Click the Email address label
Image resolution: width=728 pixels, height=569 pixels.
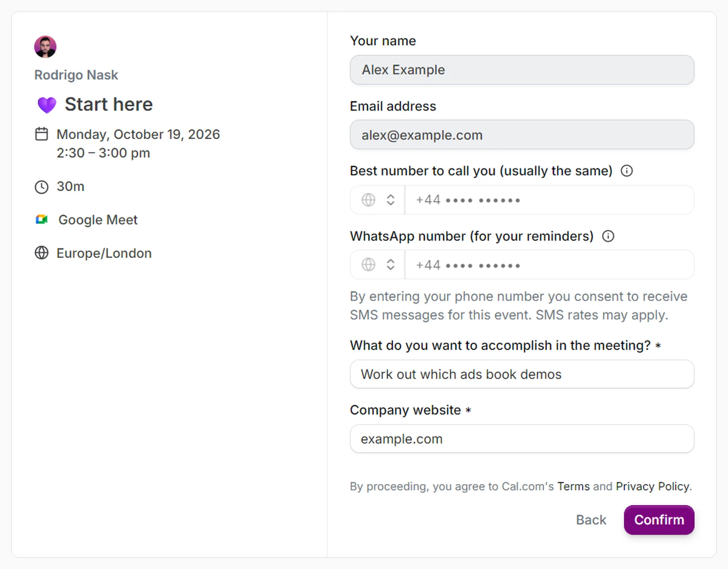[393, 106]
